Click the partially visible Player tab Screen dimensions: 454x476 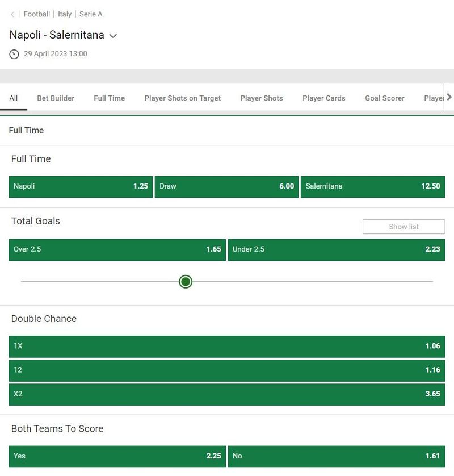434,98
